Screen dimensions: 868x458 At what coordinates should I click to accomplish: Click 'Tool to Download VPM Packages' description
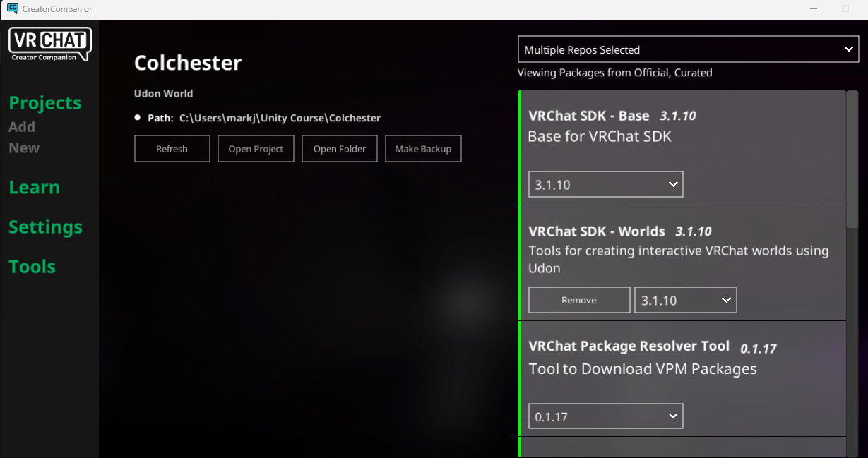[643, 369]
